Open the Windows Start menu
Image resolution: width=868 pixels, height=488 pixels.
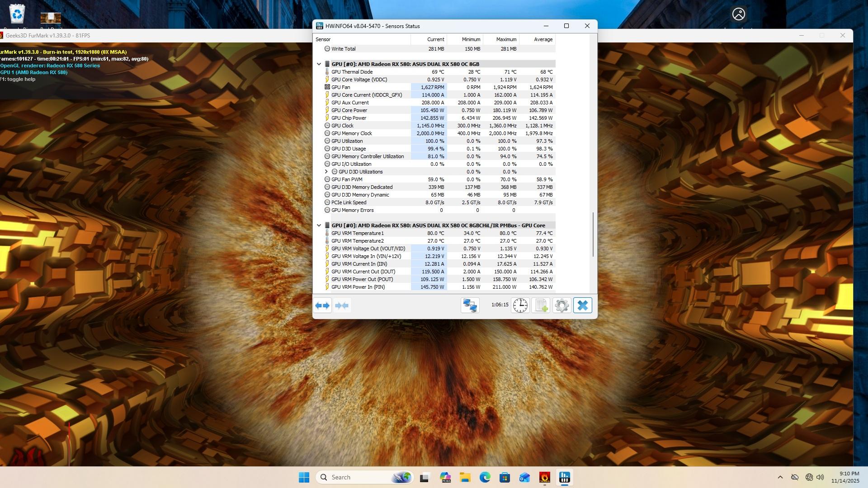coord(304,477)
